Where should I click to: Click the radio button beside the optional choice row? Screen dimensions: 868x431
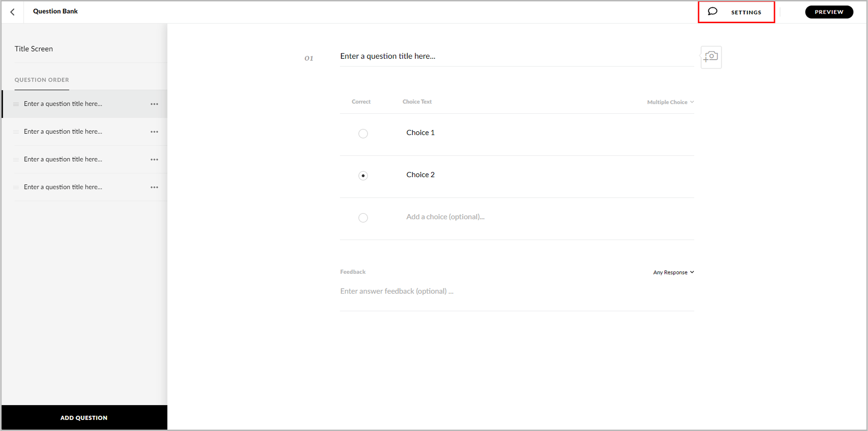(363, 217)
